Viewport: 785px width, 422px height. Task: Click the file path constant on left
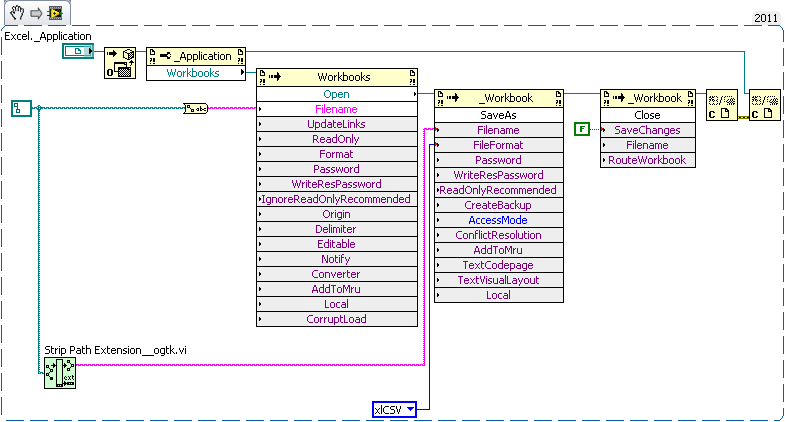coord(21,108)
